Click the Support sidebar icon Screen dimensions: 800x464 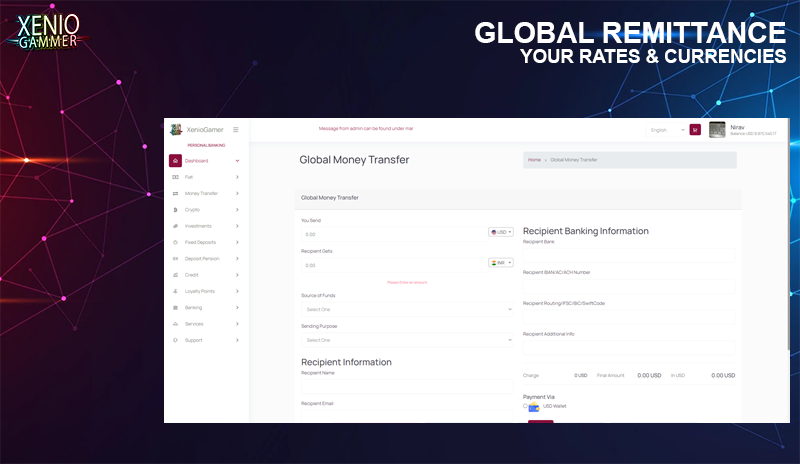175,340
